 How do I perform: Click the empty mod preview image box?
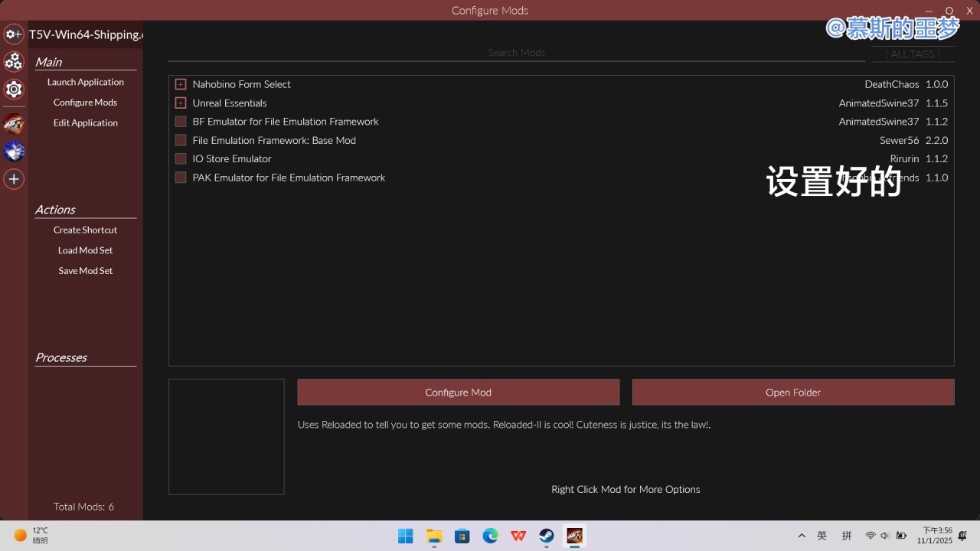(227, 437)
